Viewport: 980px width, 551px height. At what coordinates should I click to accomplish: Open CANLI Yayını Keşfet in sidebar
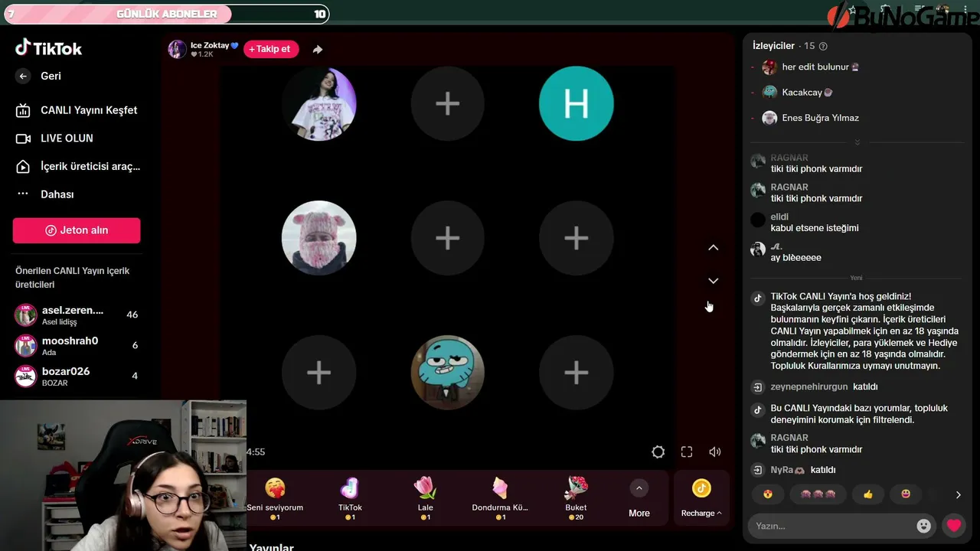(77, 110)
